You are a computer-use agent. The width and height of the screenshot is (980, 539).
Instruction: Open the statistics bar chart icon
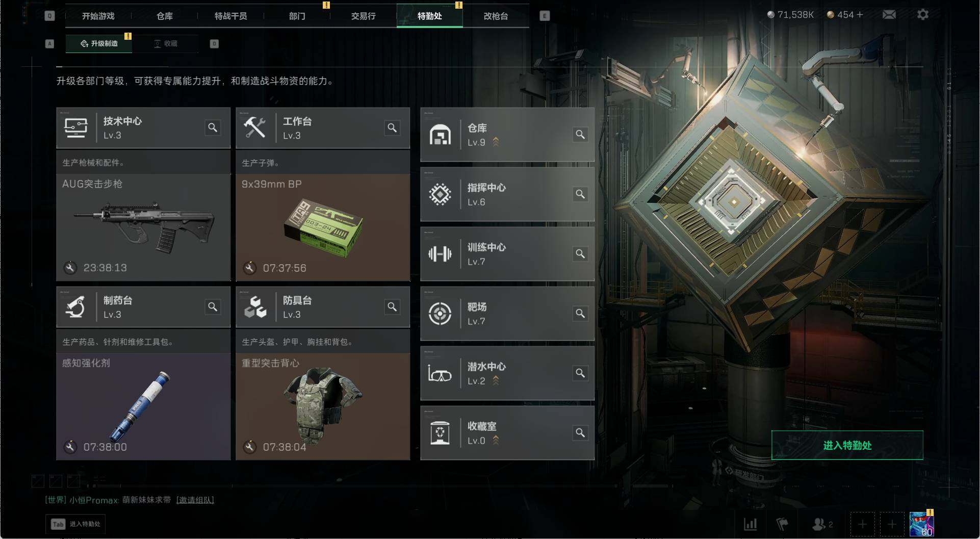750,524
